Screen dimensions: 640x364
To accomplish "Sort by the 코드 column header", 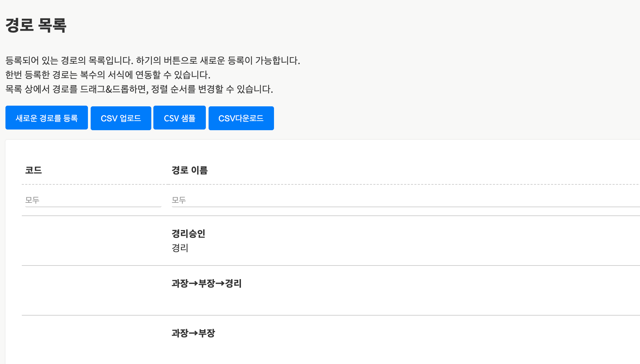I will 33,170.
